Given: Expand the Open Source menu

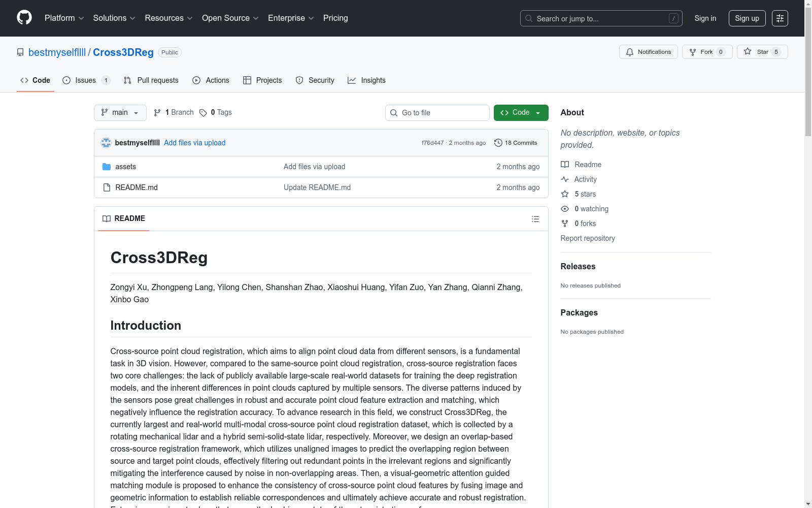Looking at the screenshot, I should click(x=230, y=18).
